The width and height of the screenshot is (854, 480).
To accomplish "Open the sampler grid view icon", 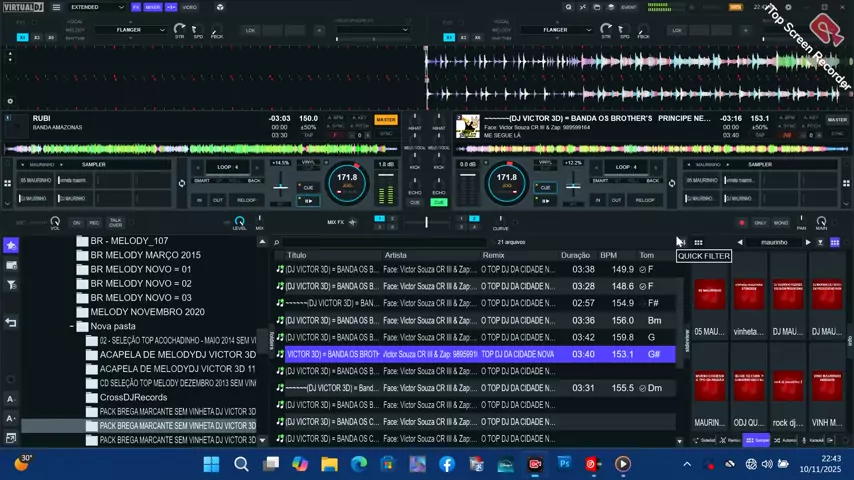I will pos(835,242).
